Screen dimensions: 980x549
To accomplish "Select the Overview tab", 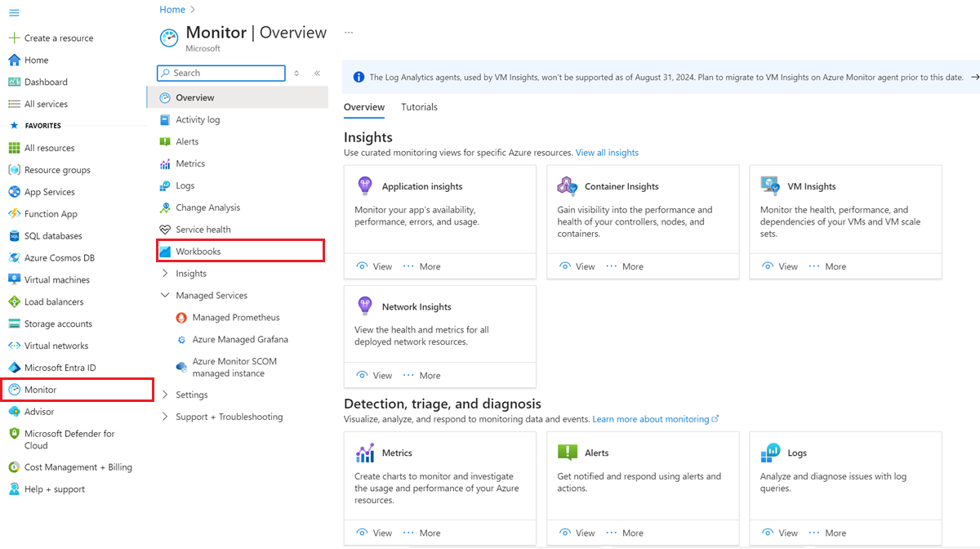I will 364,107.
